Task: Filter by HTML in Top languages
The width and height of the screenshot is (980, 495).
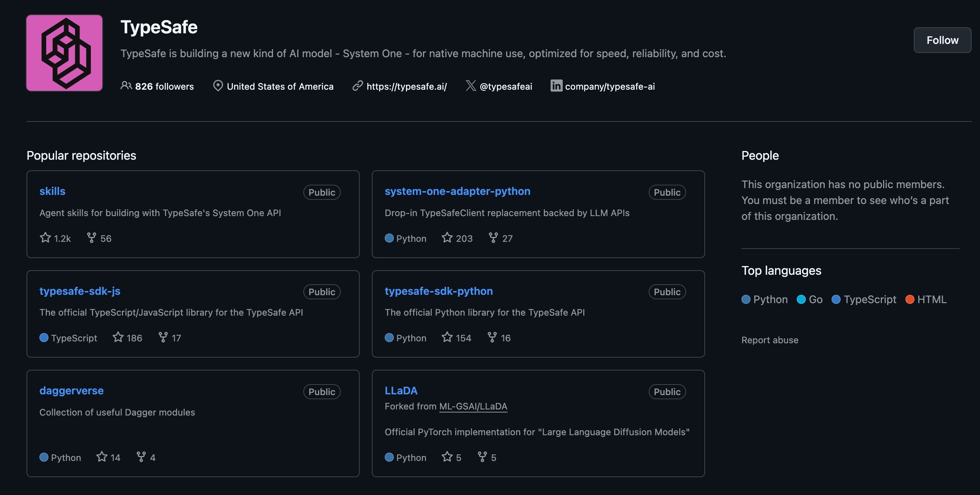Action: tap(926, 299)
